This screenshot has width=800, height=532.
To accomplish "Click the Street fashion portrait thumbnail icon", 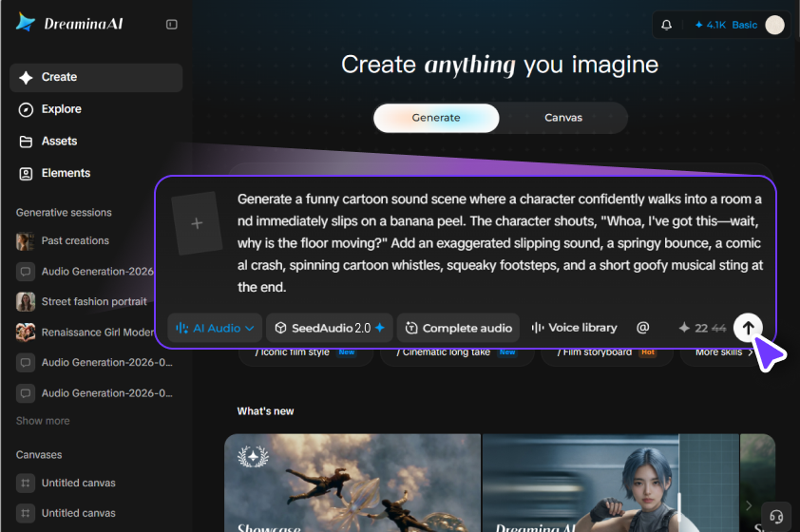I will coord(26,302).
